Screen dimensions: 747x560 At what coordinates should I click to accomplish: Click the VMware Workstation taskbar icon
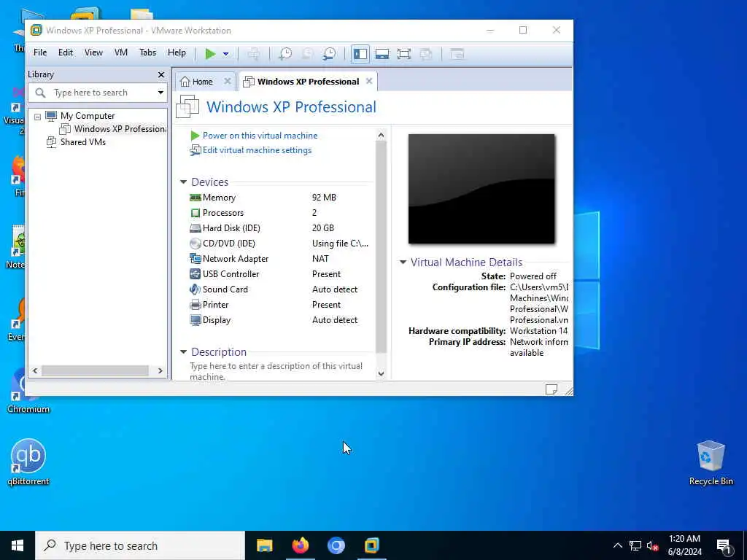pos(371,545)
